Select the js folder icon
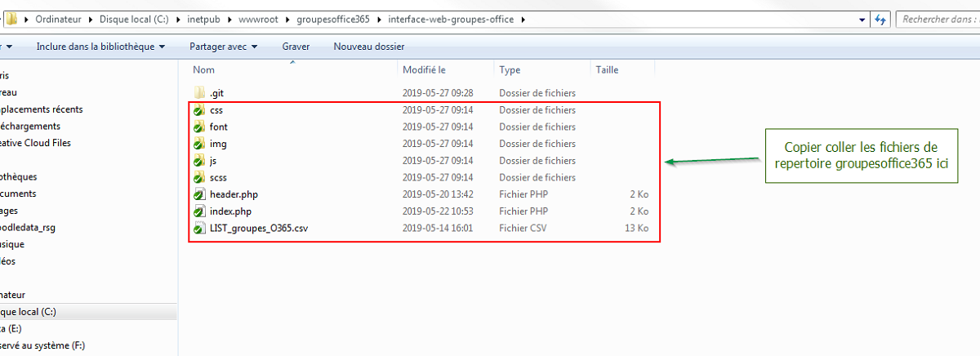The image size is (980, 356). (x=199, y=161)
